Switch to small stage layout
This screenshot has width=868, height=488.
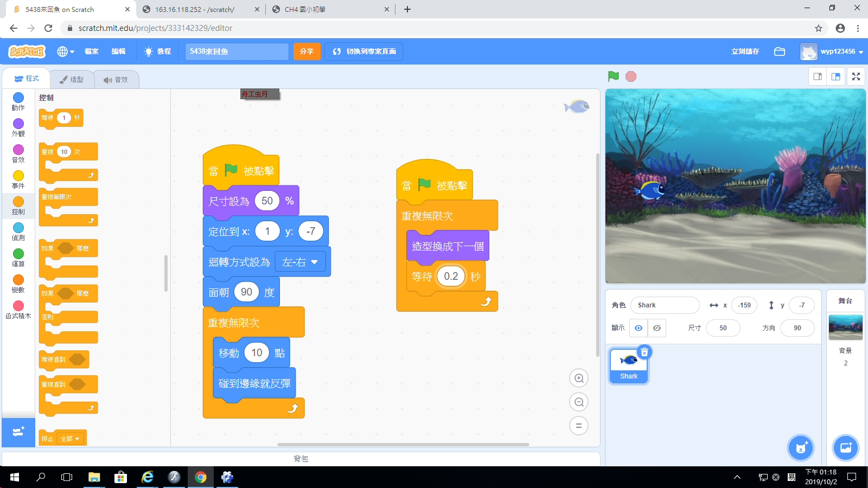pyautogui.click(x=818, y=76)
